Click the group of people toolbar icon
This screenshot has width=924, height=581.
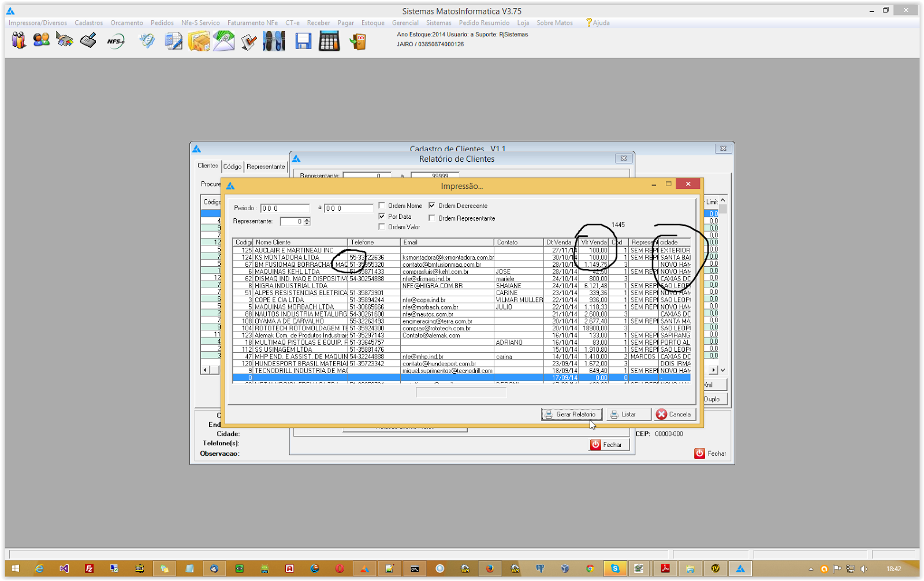pos(18,40)
